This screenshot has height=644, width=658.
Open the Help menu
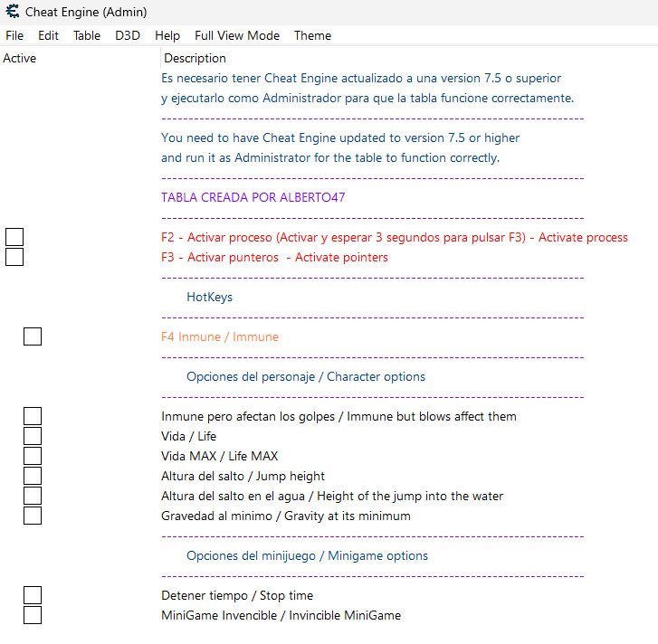tap(167, 35)
